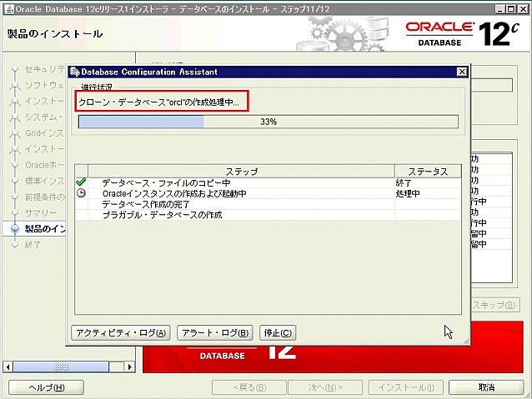Image resolution: width=532 pixels, height=399 pixels.
Task: Select the 標準インストール step in sidebar
Action: pos(44,181)
